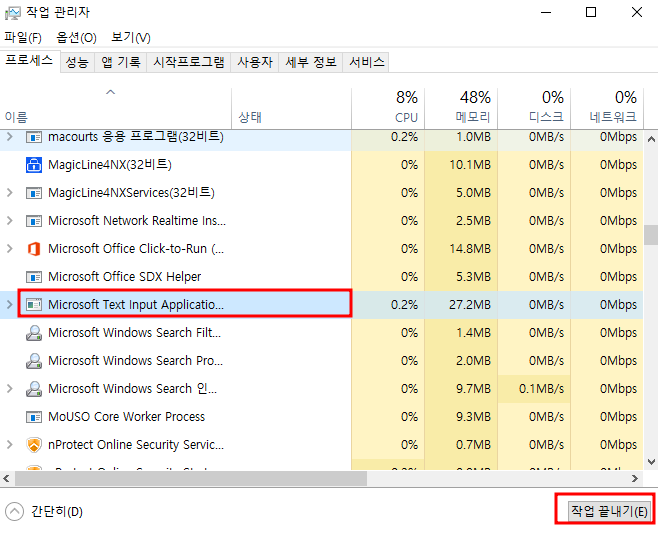Click the MagicLine4NXServices process icon
Image resolution: width=658 pixels, height=533 pixels.
click(34, 193)
